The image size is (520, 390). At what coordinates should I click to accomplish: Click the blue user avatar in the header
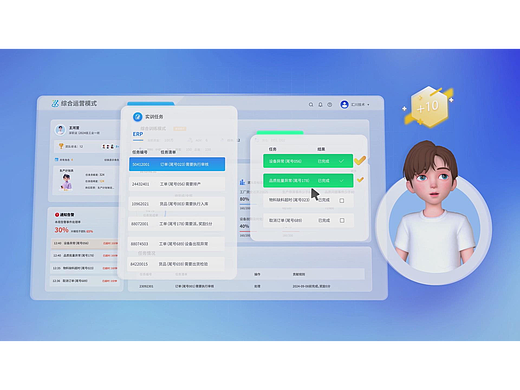coord(344,105)
